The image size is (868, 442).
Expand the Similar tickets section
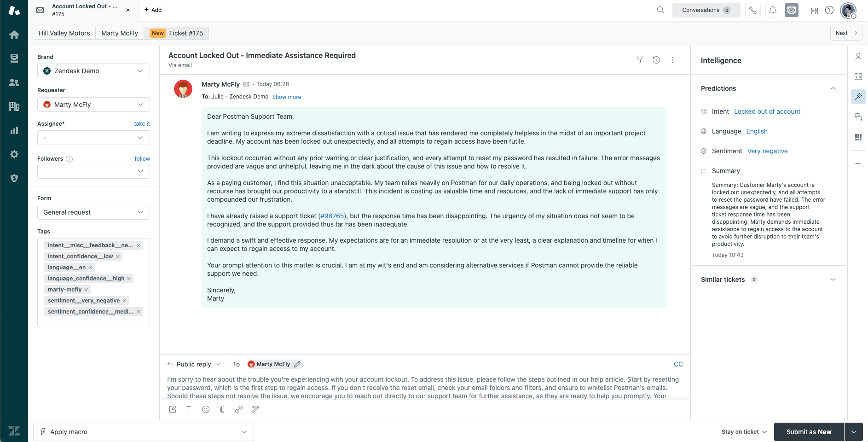(x=833, y=279)
